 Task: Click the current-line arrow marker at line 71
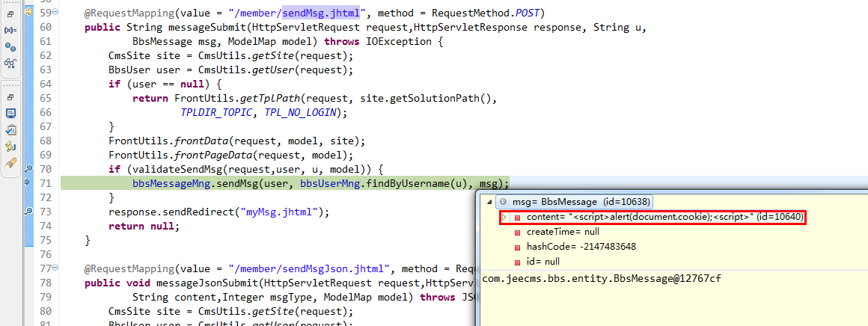pos(28,182)
